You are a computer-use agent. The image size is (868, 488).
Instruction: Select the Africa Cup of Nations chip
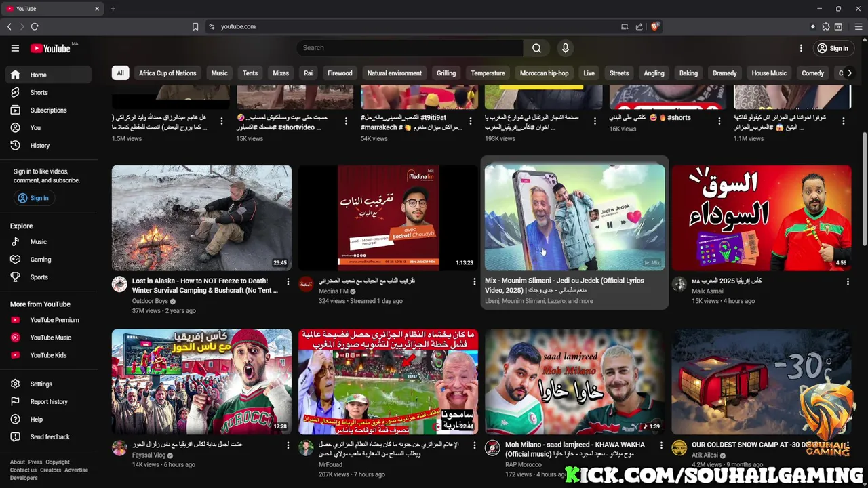(167, 73)
